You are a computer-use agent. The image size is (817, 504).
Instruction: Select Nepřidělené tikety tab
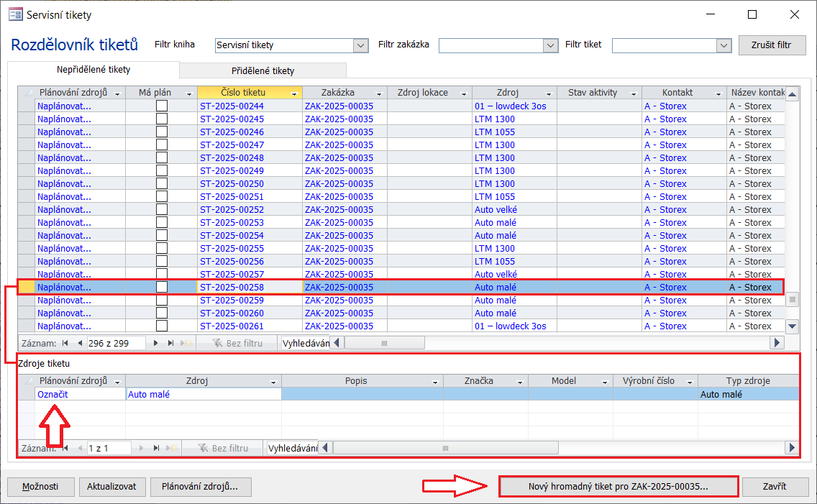point(93,70)
